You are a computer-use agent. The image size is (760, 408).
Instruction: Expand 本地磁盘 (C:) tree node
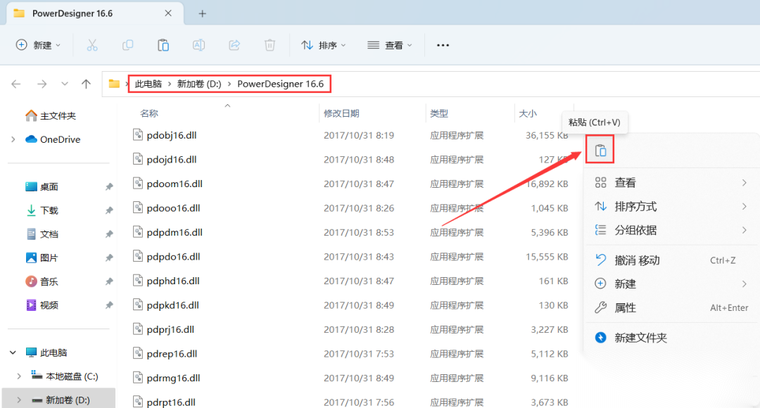(19, 376)
